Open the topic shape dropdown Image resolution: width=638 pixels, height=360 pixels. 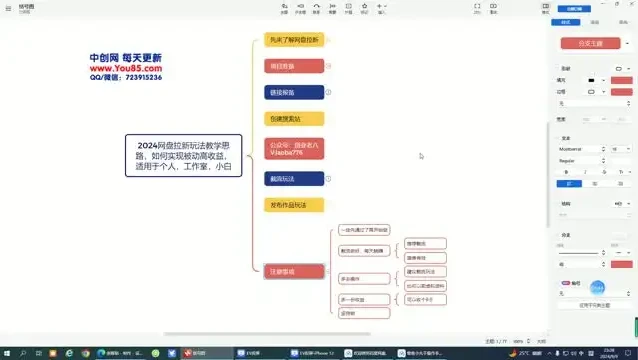point(623,68)
